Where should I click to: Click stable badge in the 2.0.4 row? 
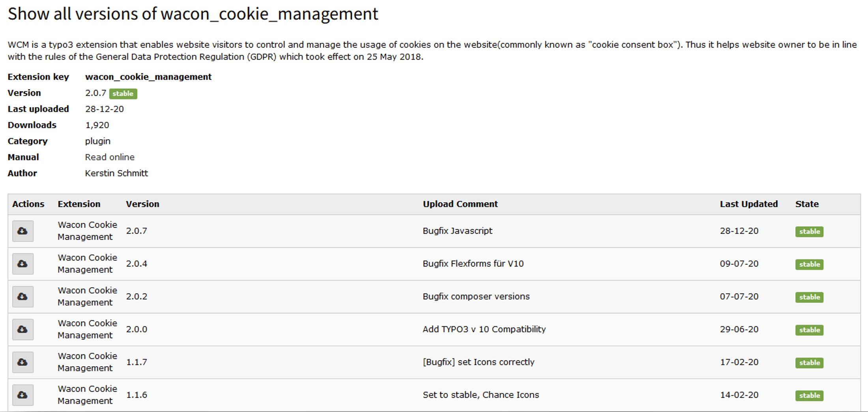[809, 264]
